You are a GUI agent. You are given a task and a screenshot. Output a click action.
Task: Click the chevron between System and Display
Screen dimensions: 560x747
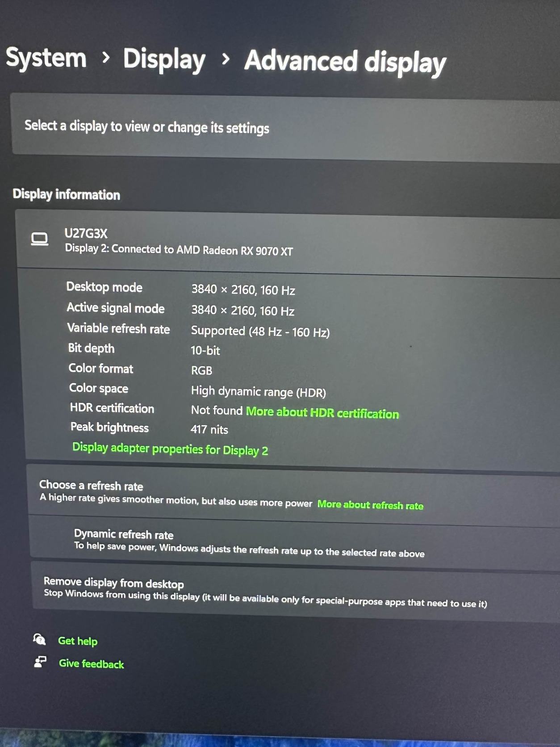(105, 57)
